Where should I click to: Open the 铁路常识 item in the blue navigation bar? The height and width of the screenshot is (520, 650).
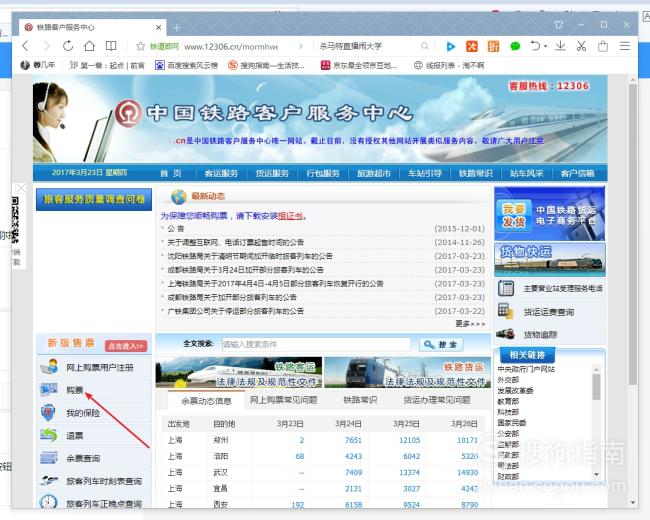click(x=476, y=173)
